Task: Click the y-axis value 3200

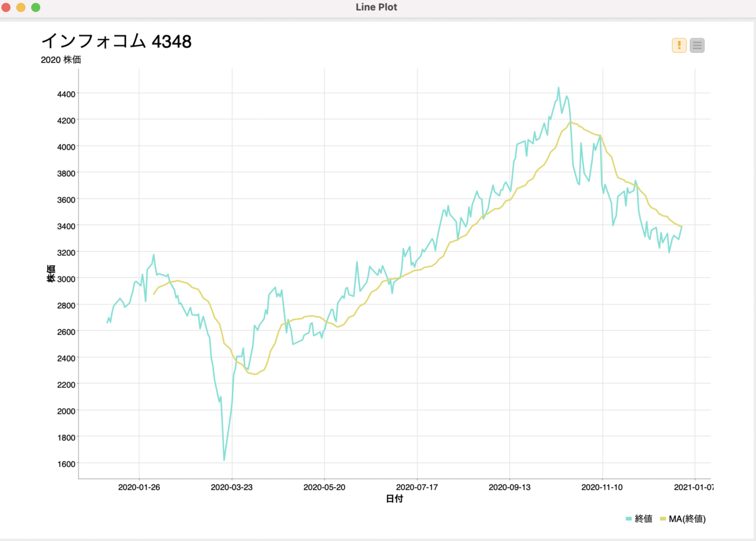Action: point(67,253)
